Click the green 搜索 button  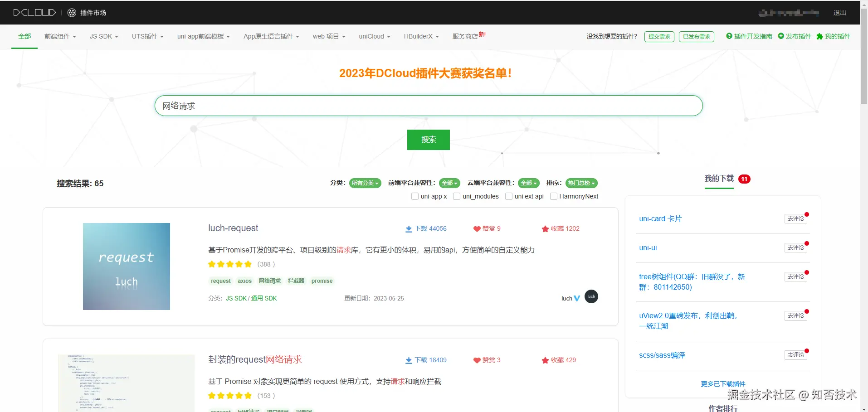coord(429,140)
